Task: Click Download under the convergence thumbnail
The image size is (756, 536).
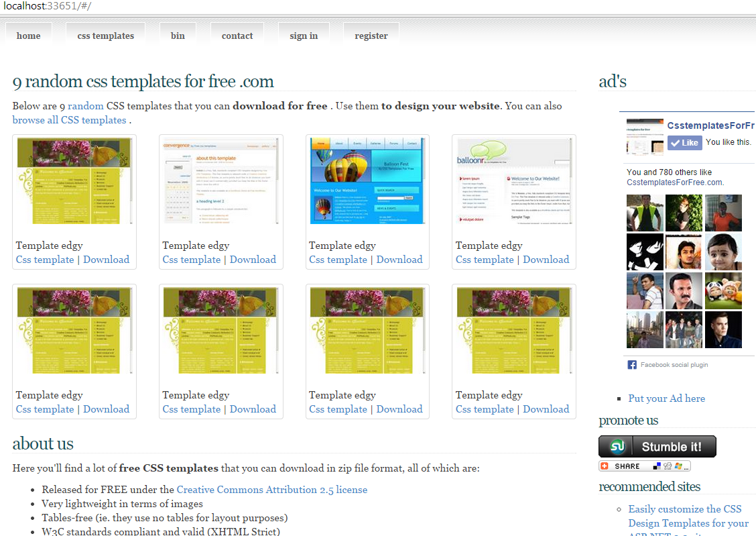Action: pyautogui.click(x=253, y=260)
